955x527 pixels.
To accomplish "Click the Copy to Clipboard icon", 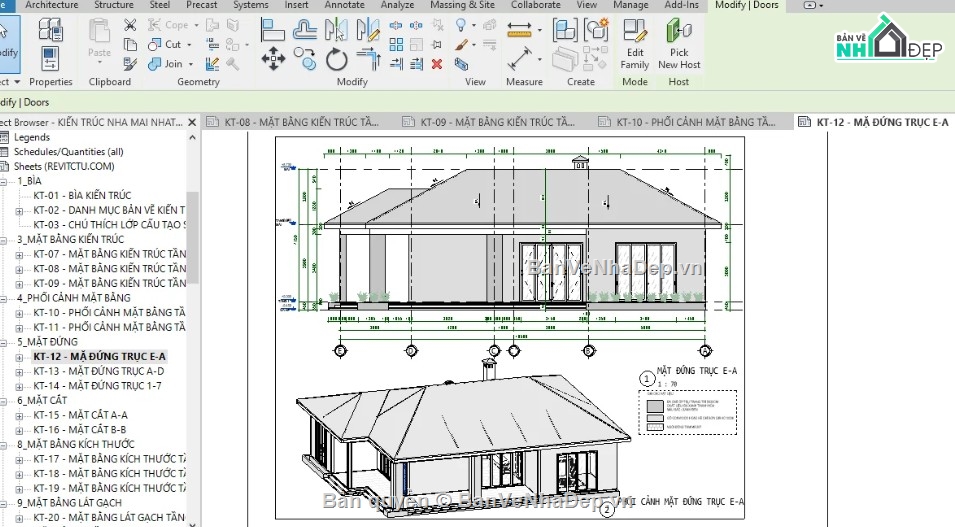I will tap(130, 44).
